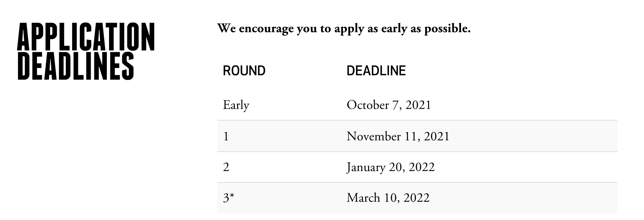Click the APPLICATION DEADLINES heading
The image size is (644, 220).
point(86,51)
